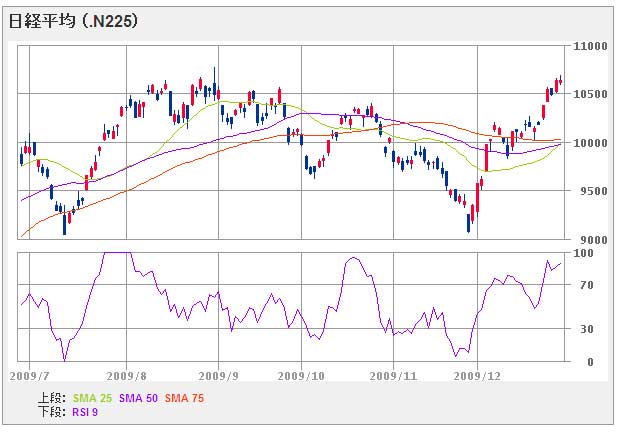The width and height of the screenshot is (619, 434).
Task: Click the RSI 0 axis label
Action: (x=590, y=362)
